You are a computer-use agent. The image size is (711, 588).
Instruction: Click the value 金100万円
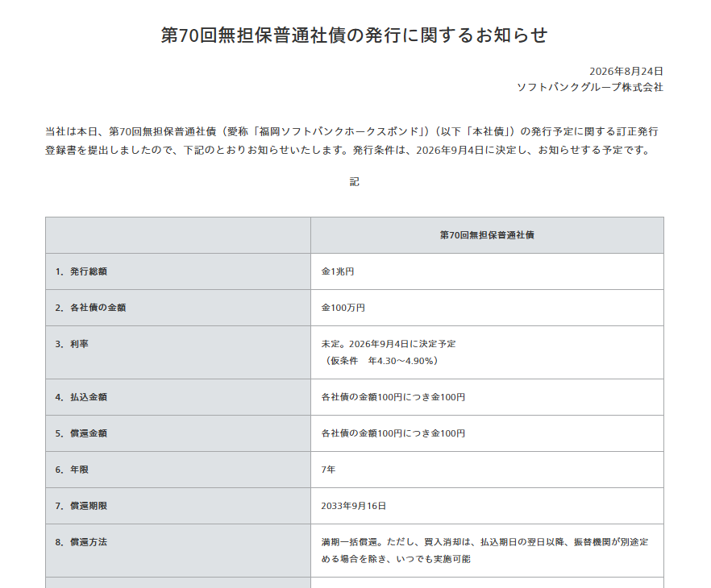click(343, 308)
